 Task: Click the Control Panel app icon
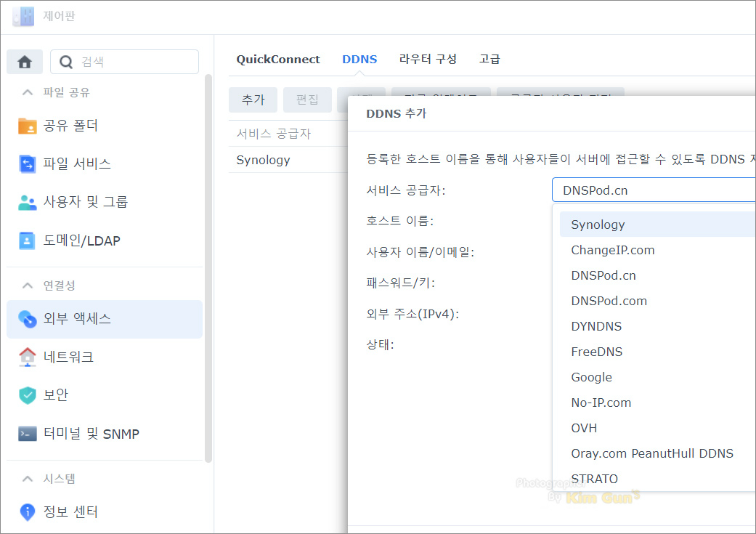[x=24, y=17]
